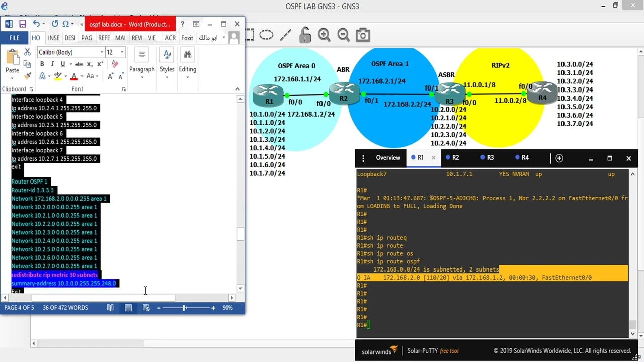Click the Redo/Repeat arrow in Word toolbar

click(x=55, y=24)
